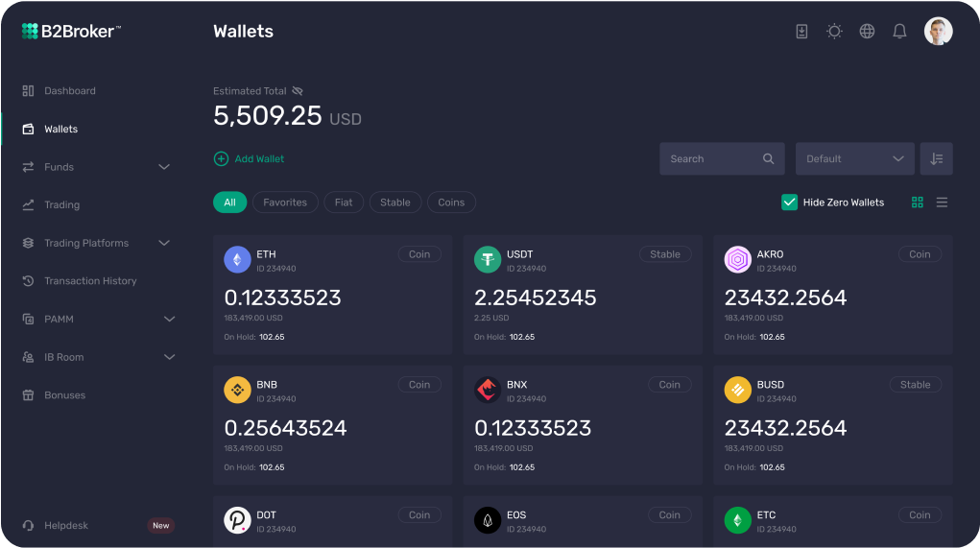
Task: Click the Coin tag on AKRO wallet
Action: pos(920,254)
